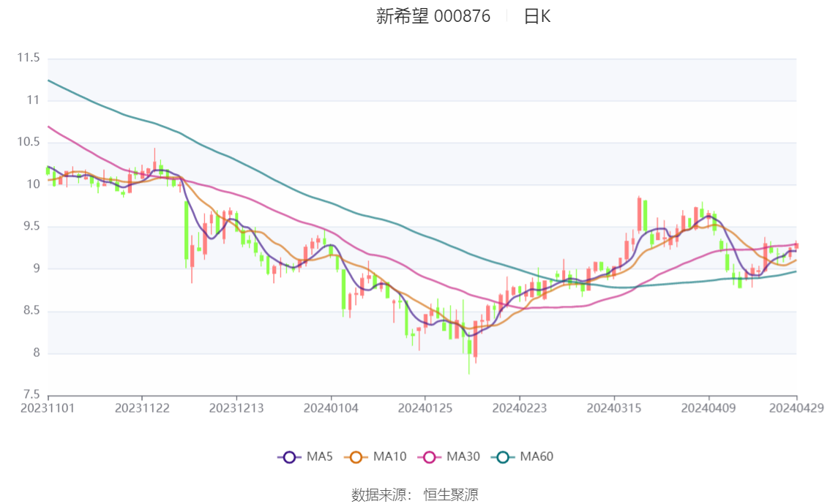This screenshot has width=830, height=504.
Task: Toggle the MA30 legend series
Action: tap(449, 457)
